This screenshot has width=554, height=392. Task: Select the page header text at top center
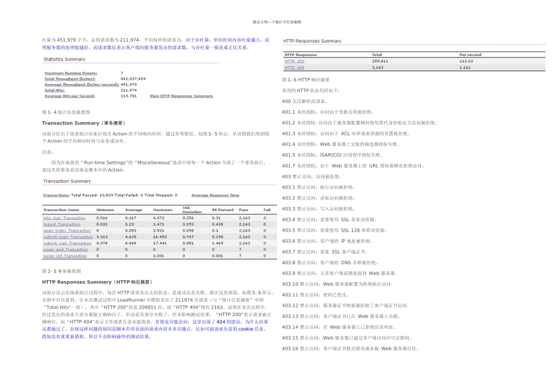coord(277,22)
